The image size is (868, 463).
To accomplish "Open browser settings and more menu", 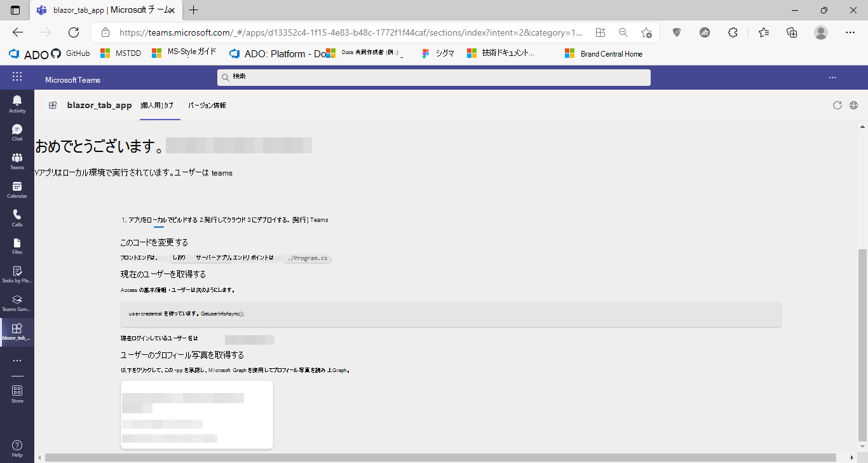I will [850, 32].
